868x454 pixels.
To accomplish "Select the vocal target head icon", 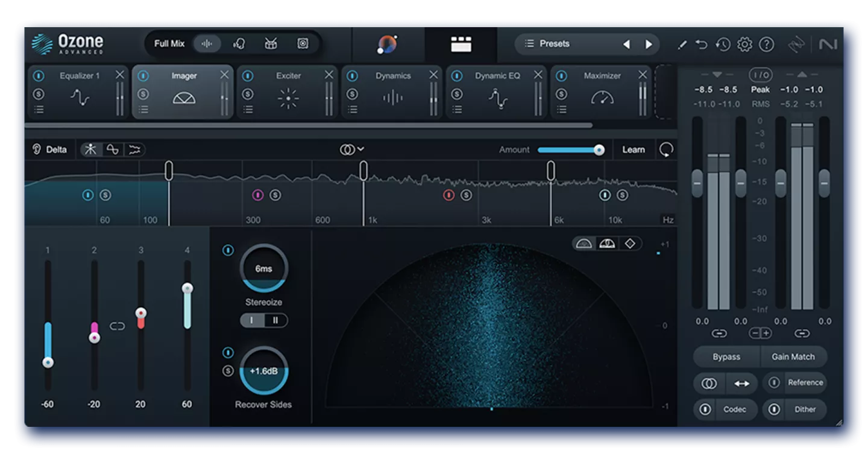I will pos(239,43).
